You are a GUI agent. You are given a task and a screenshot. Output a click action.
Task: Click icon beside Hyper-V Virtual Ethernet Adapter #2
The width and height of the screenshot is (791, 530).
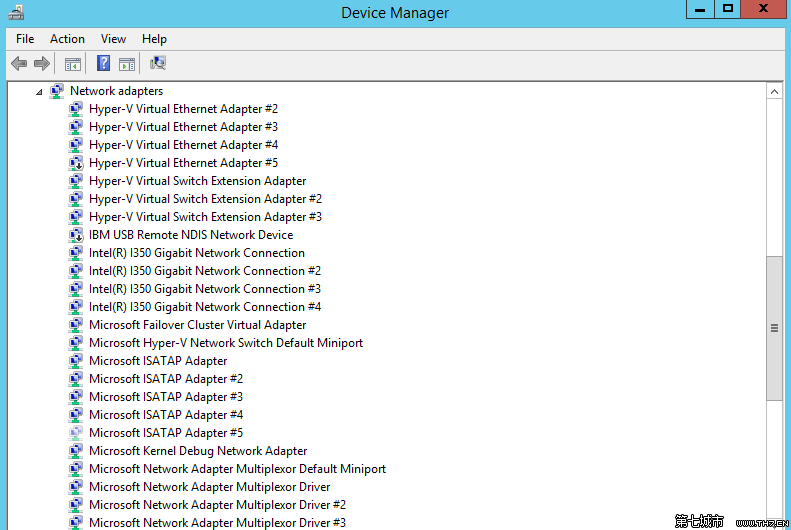coord(76,109)
